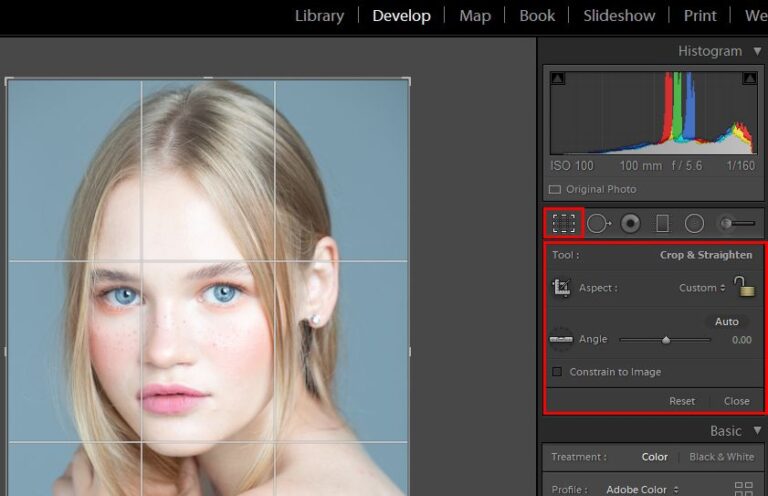The image size is (768, 496).
Task: Open the Slideshow module
Action: [619, 16]
